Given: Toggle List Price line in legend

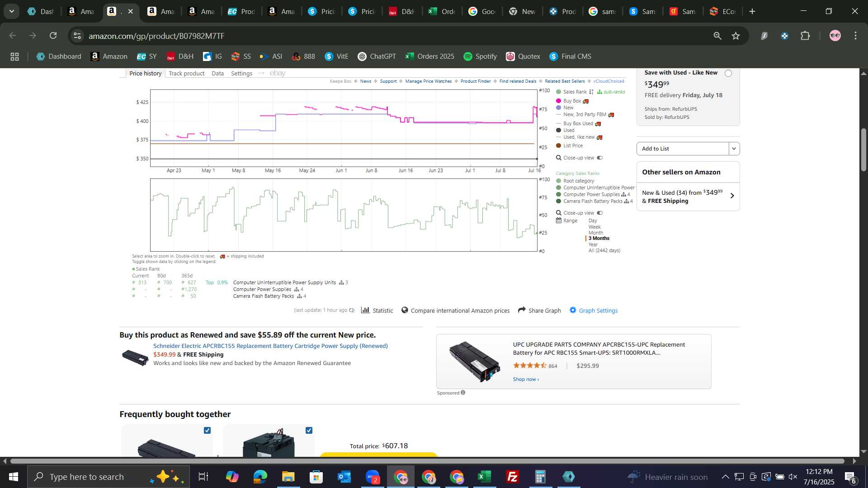Looking at the screenshot, I should click(569, 145).
